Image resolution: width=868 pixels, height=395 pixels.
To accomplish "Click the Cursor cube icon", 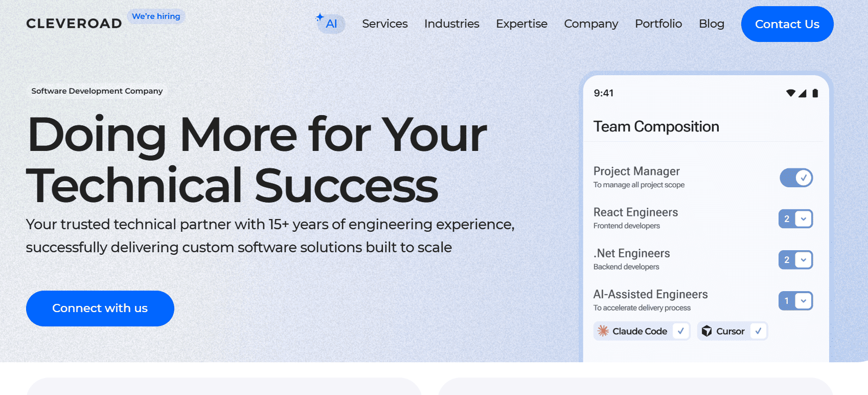I will click(x=706, y=331).
